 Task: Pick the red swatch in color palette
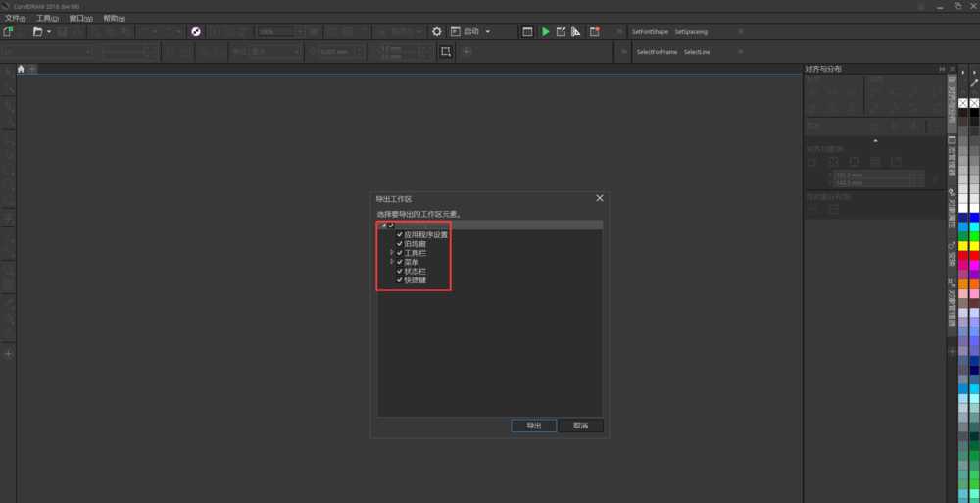click(x=963, y=256)
